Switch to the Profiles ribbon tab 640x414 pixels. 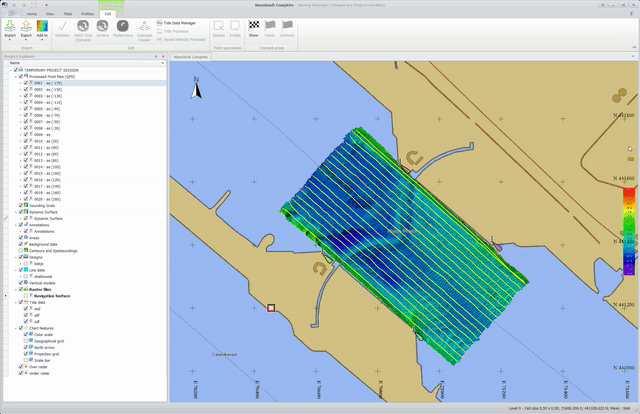click(89, 14)
